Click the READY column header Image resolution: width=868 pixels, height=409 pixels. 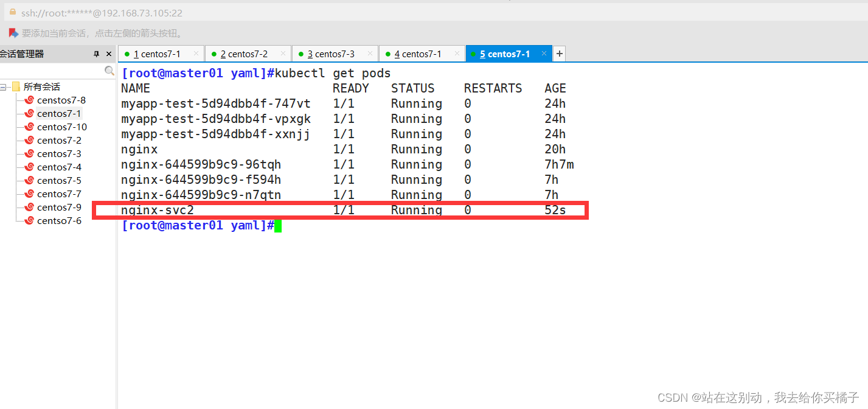tap(351, 88)
